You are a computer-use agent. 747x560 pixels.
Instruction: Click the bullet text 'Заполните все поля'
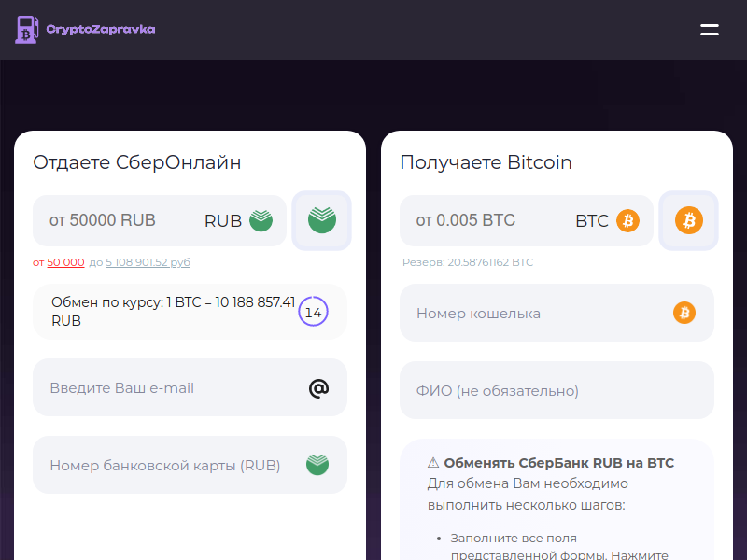tap(514, 539)
